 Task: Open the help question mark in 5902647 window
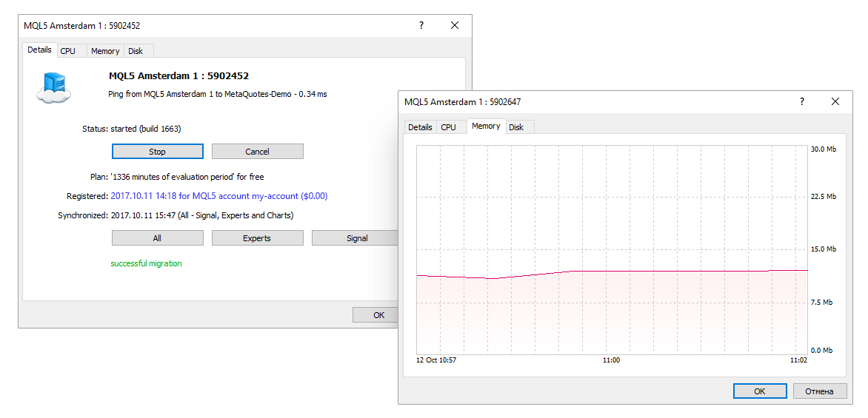pyautogui.click(x=802, y=102)
